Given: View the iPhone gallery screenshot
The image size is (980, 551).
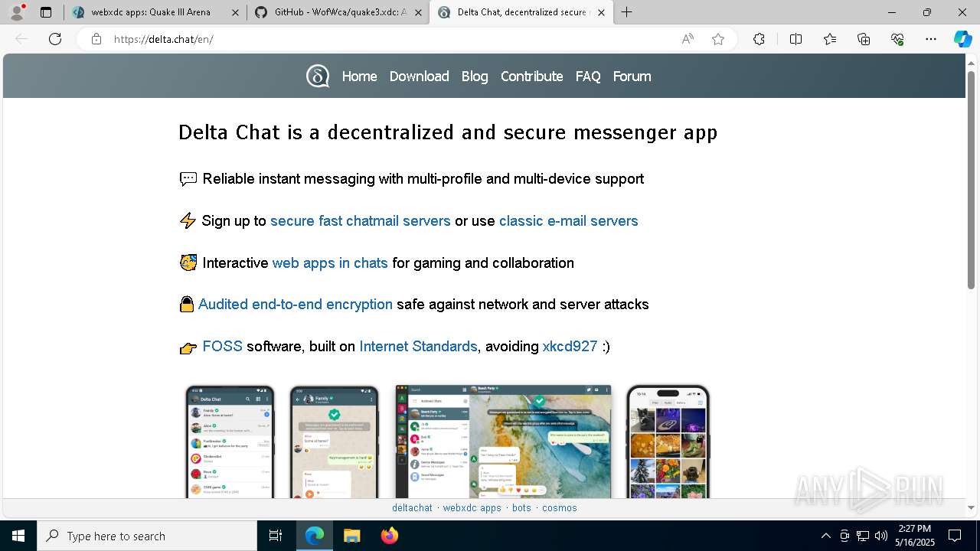Looking at the screenshot, I should pyautogui.click(x=668, y=442).
